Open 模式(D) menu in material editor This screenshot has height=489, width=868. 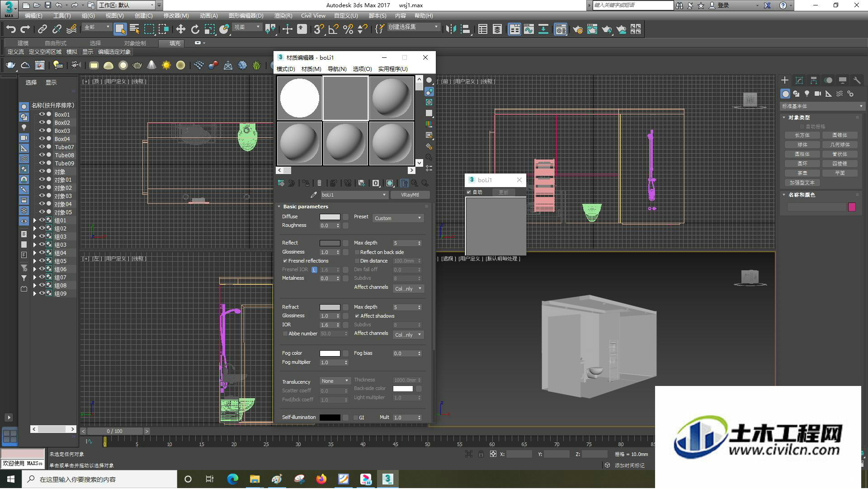pos(286,69)
